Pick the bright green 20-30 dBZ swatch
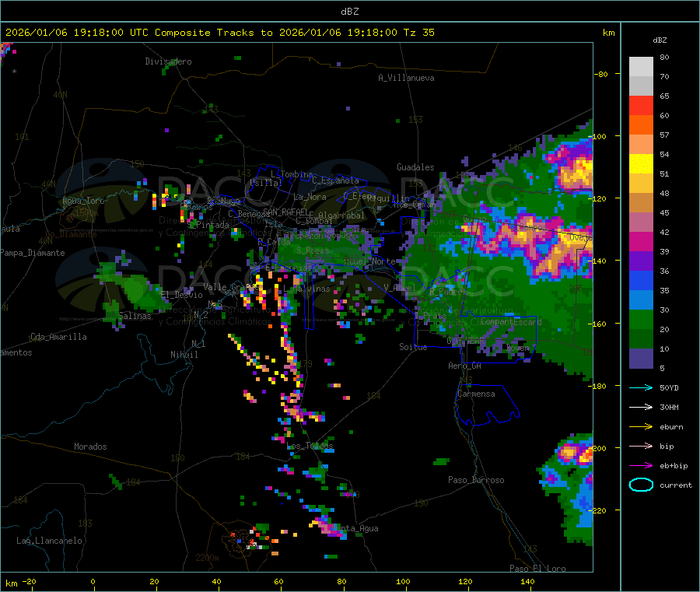Image resolution: width=700 pixels, height=592 pixels. (x=641, y=320)
